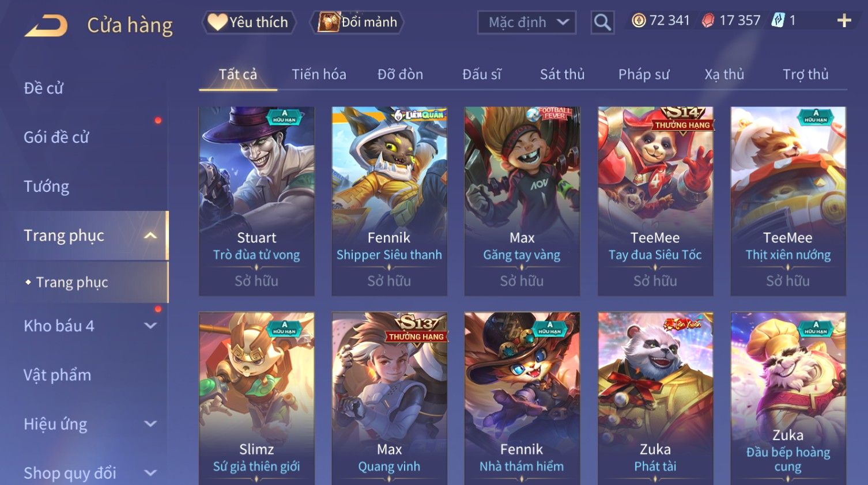The width and height of the screenshot is (868, 485).
Task: Open Gói đề cử in sidebar
Action: tap(56, 137)
